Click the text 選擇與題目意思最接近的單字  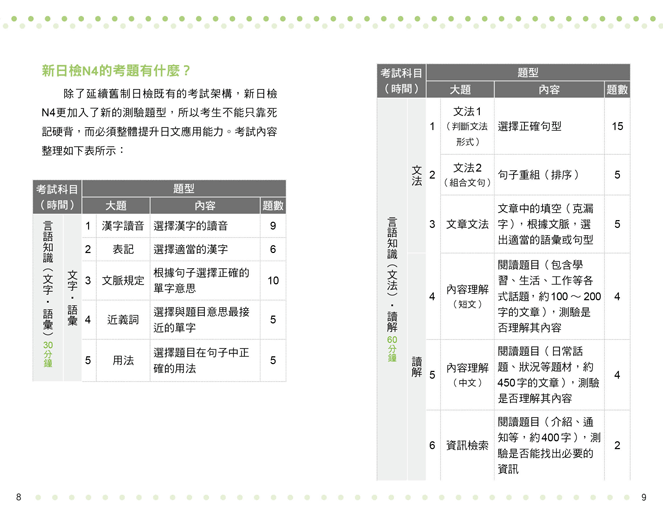[x=201, y=320]
